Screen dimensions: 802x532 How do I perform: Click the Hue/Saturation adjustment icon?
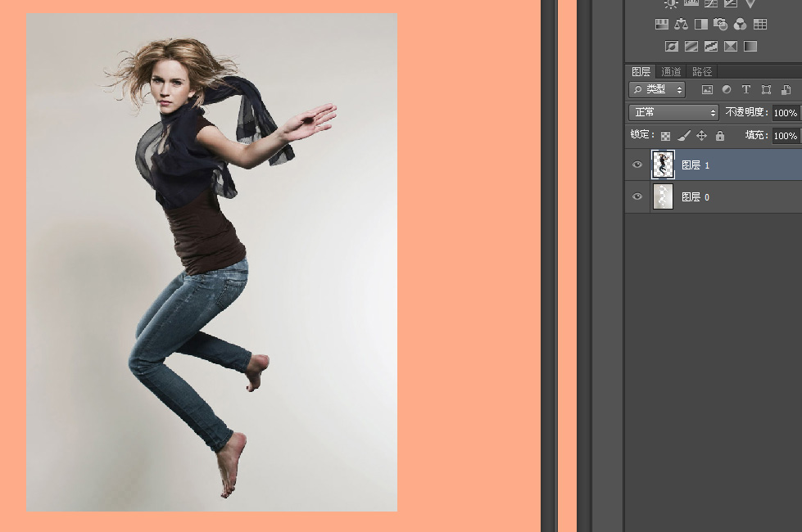point(662,25)
